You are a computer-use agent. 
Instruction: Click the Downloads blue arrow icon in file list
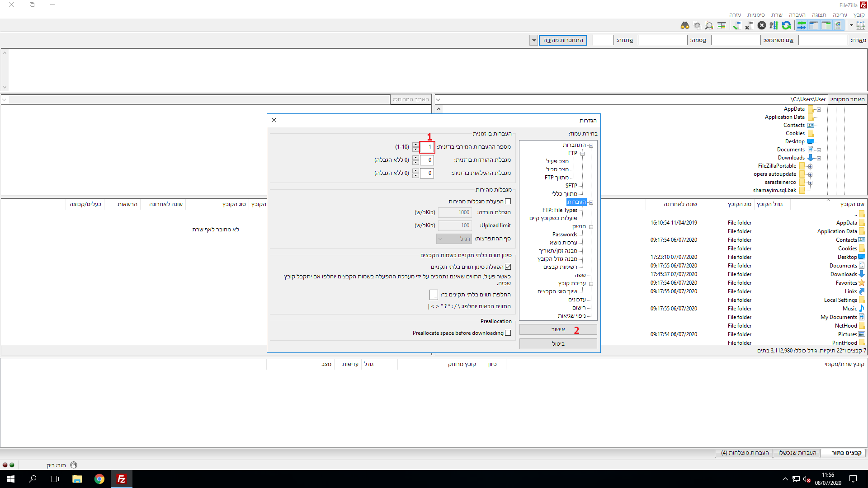click(862, 274)
